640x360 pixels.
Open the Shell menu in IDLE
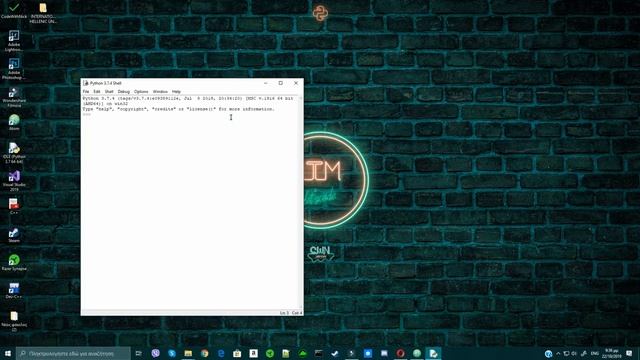(x=109, y=91)
